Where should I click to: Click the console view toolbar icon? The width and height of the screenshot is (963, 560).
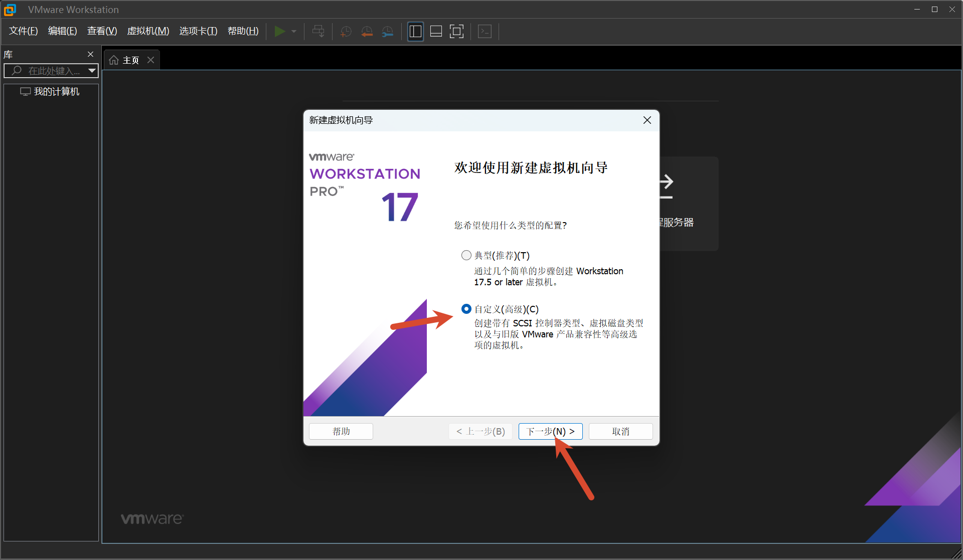(x=485, y=31)
